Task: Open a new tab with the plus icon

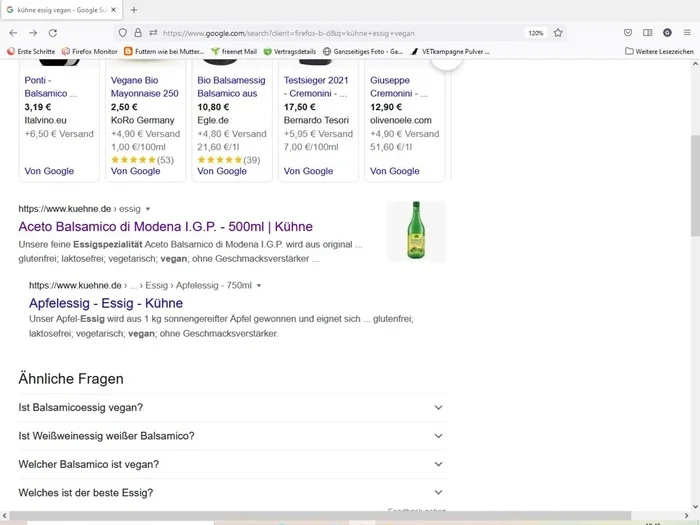Action: [x=134, y=10]
